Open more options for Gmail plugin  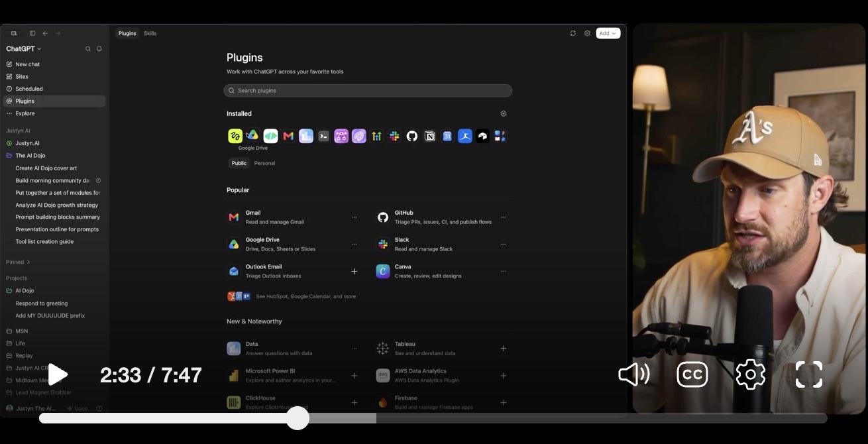point(354,217)
